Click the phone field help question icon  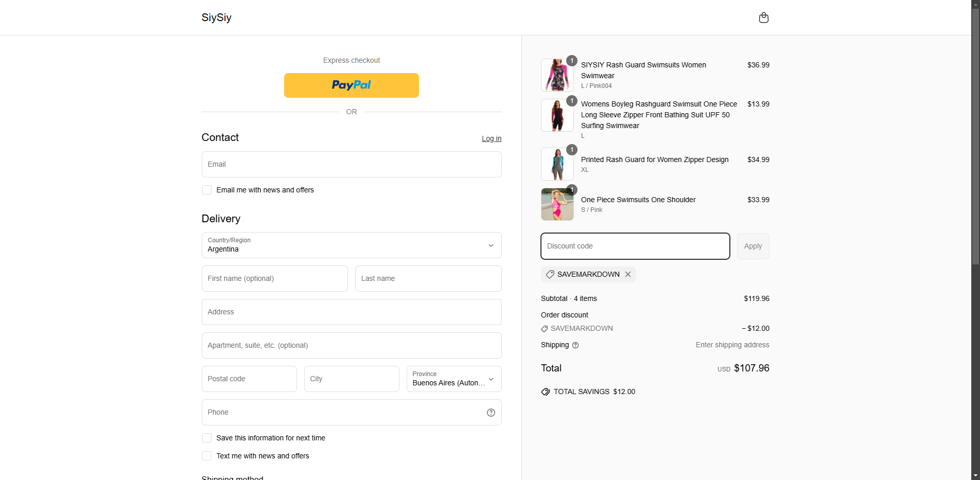coord(491,413)
